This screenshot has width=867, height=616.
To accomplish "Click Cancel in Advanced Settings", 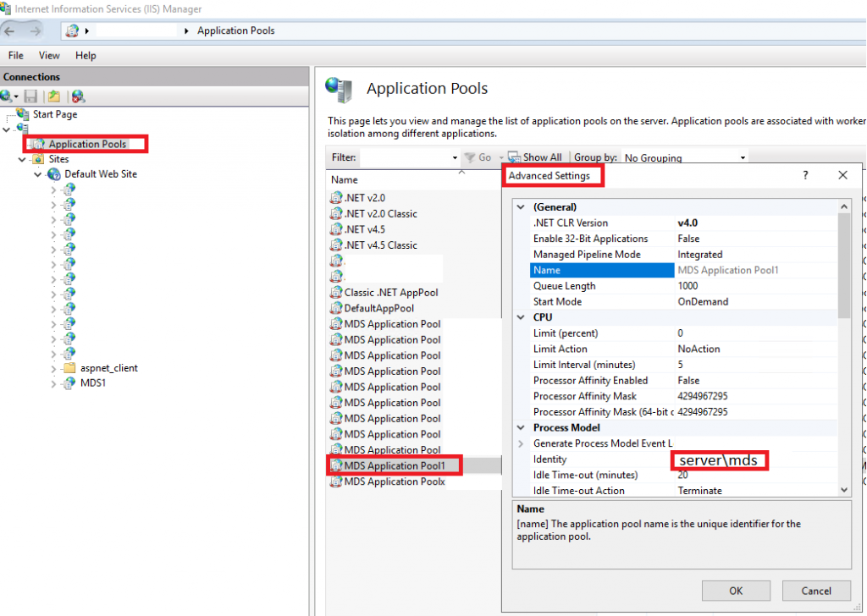I will tap(816, 591).
